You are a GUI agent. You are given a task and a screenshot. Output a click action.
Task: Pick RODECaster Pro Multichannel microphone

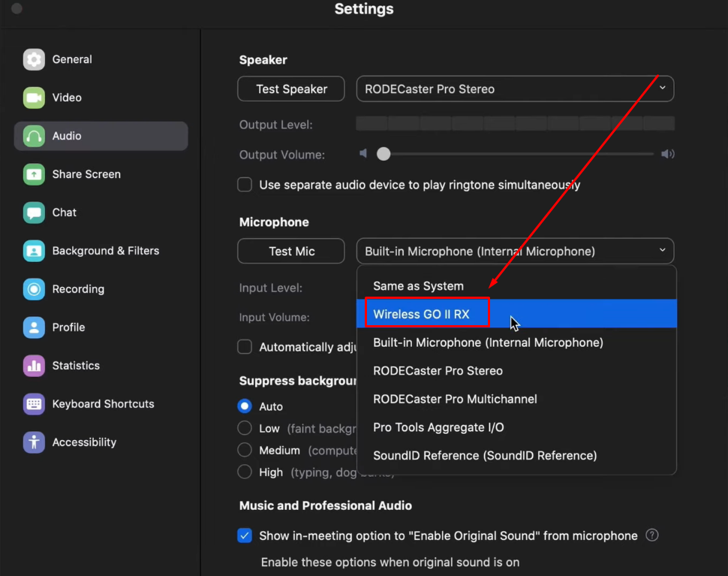516,399
